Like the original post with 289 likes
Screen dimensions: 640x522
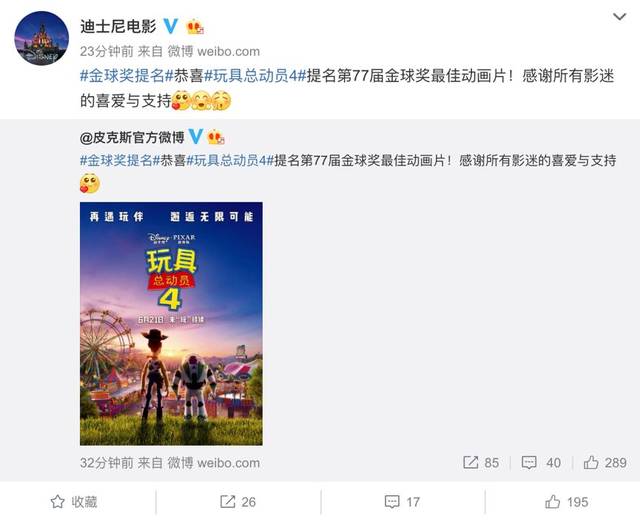click(604, 462)
